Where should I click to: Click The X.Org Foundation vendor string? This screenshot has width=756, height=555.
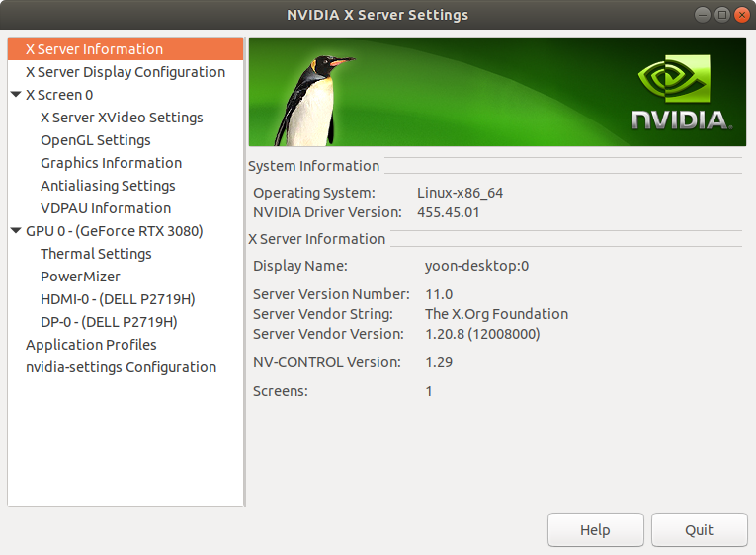pyautogui.click(x=497, y=314)
